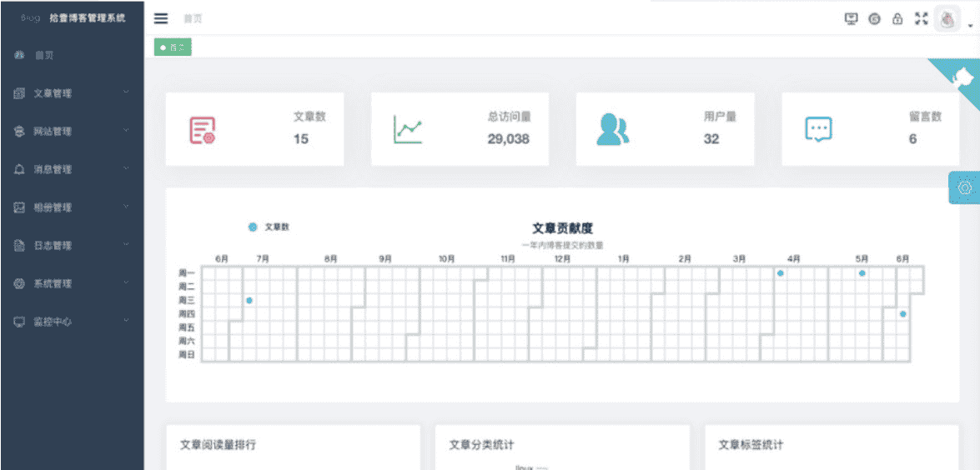Click the 相册管理 picture icon
This screenshot has height=470, width=980.
pyautogui.click(x=19, y=207)
